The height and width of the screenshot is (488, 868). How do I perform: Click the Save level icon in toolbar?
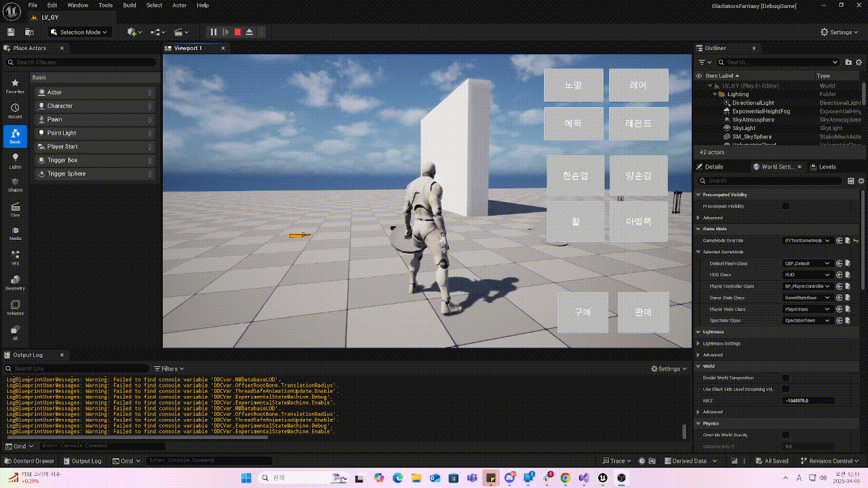tap(11, 32)
